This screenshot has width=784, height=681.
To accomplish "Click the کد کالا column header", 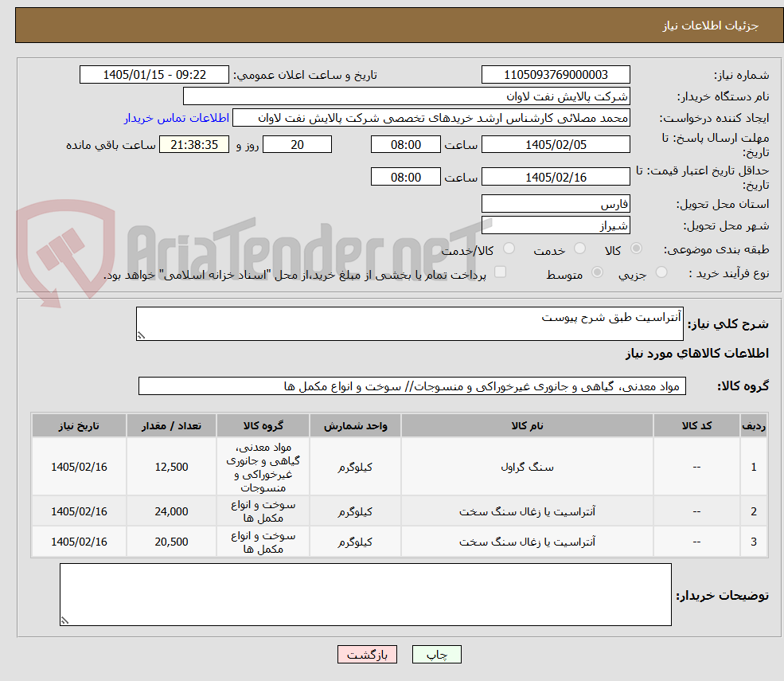I will (696, 426).
